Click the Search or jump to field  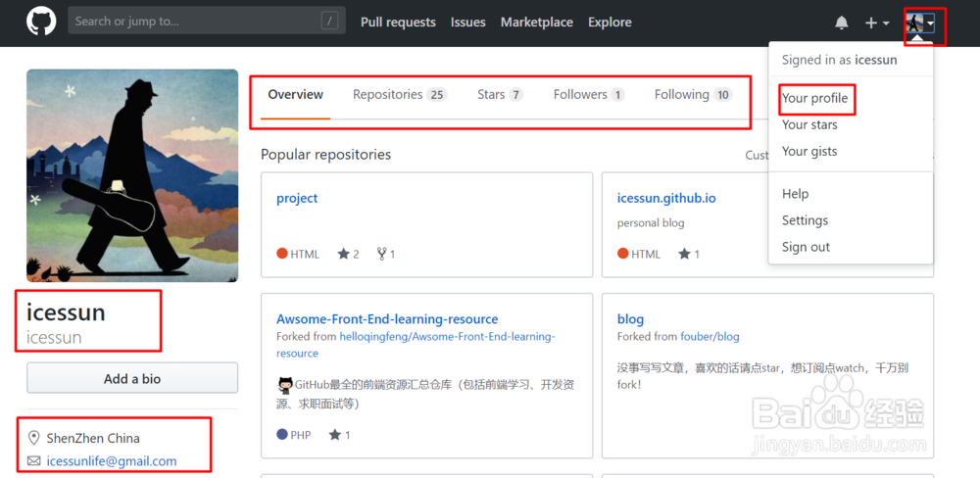pos(195,21)
